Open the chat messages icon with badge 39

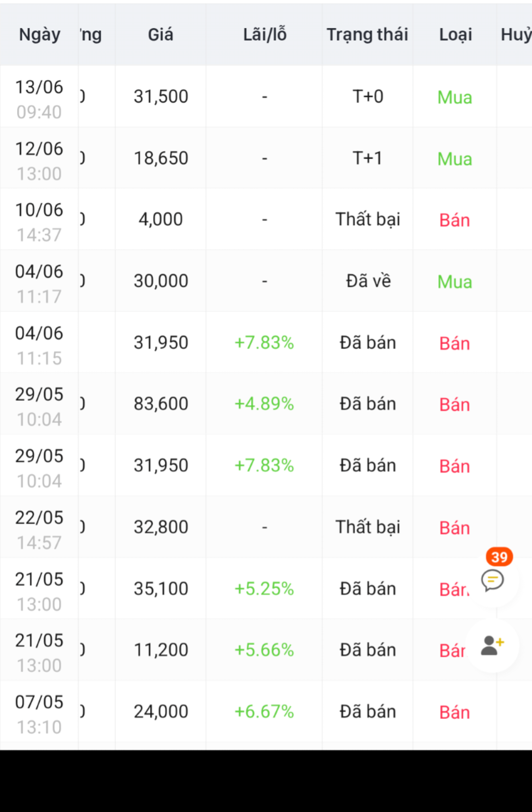[493, 580]
